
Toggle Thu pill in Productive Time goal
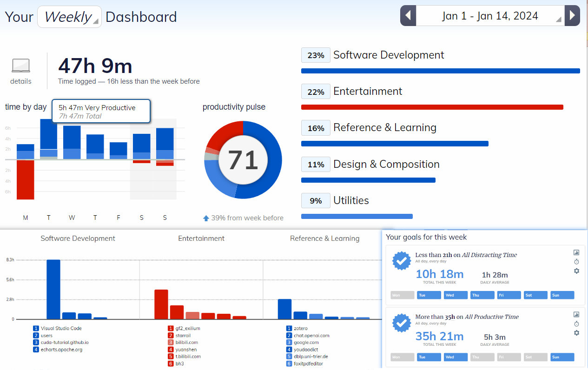coord(482,357)
